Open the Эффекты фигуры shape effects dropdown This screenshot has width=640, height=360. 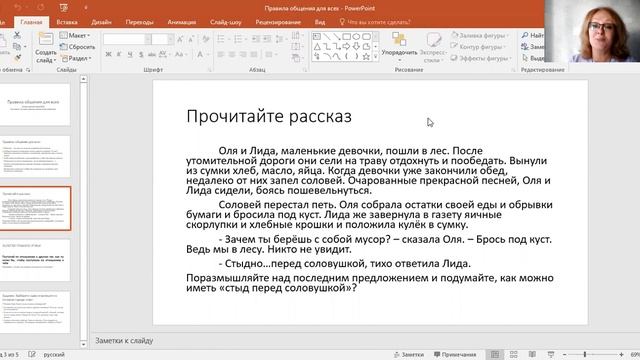(x=481, y=58)
